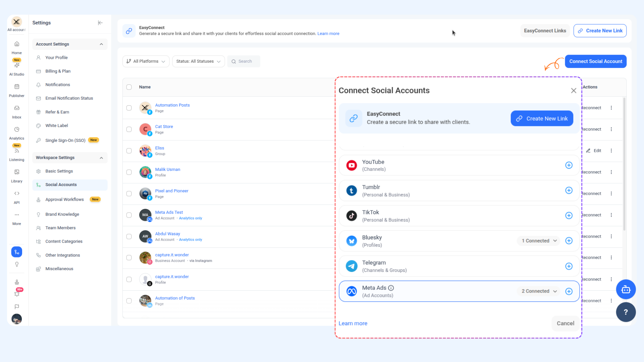Open the Inbox icon
This screenshot has height=362, width=644.
pyautogui.click(x=17, y=108)
